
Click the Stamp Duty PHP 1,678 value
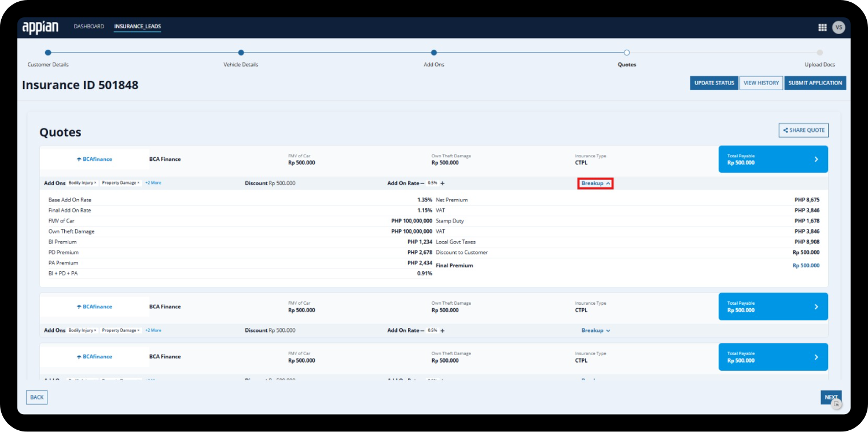(x=807, y=221)
